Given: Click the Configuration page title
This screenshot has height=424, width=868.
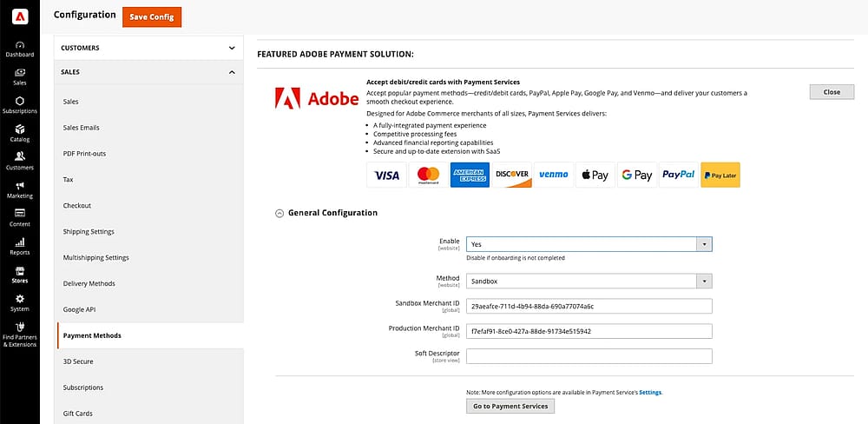Looking at the screenshot, I should point(85,15).
